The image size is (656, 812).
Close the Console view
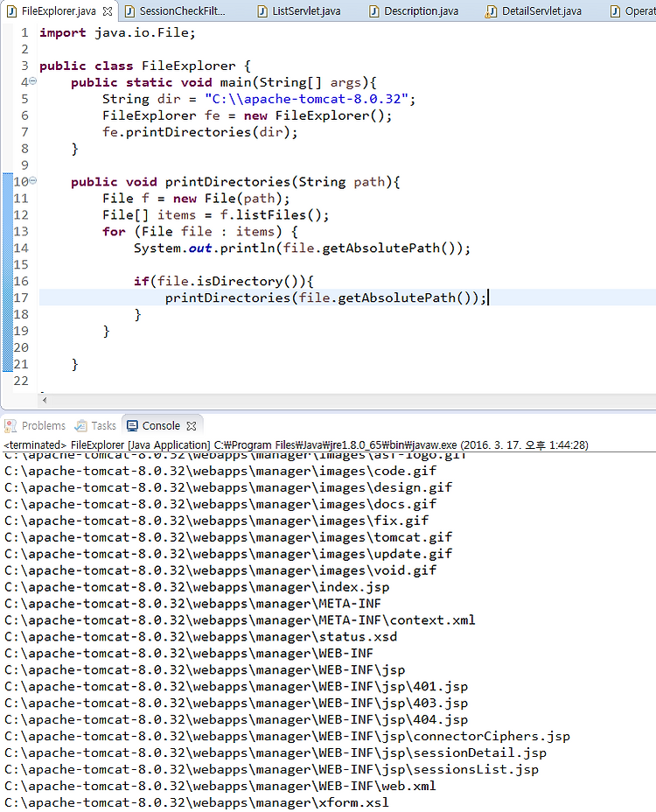click(x=191, y=426)
